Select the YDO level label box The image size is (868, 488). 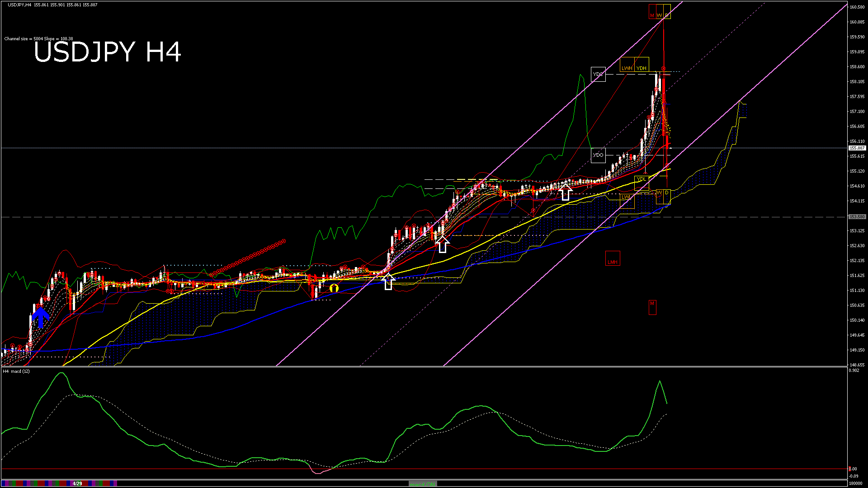[598, 155]
